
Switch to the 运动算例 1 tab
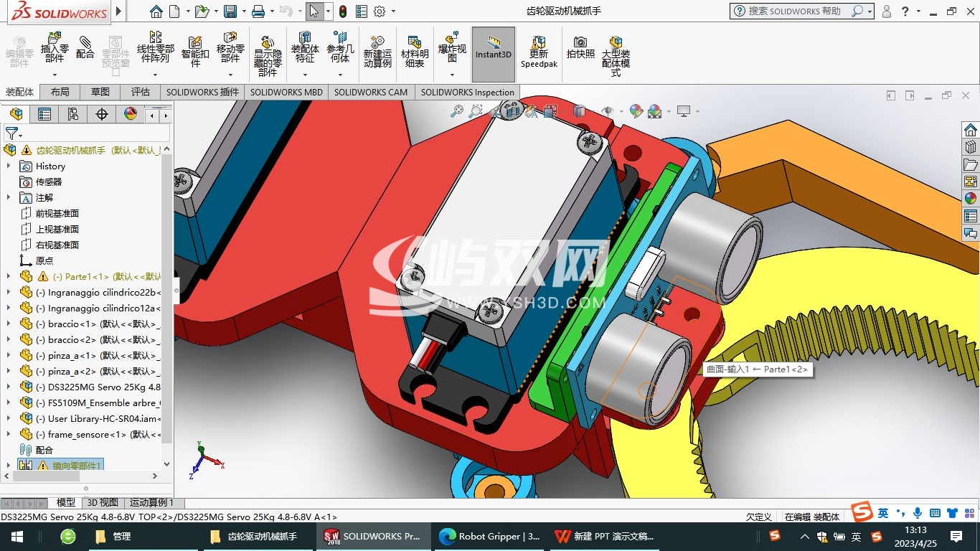click(x=153, y=503)
